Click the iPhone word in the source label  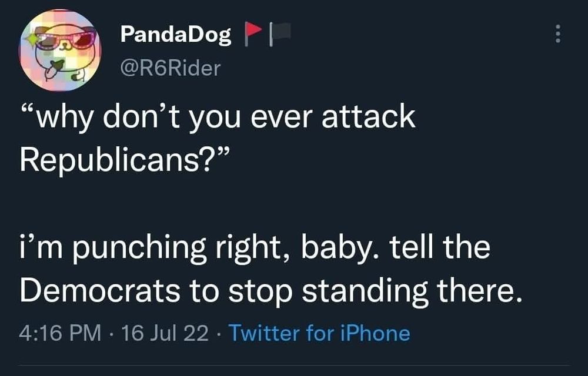coord(375,333)
